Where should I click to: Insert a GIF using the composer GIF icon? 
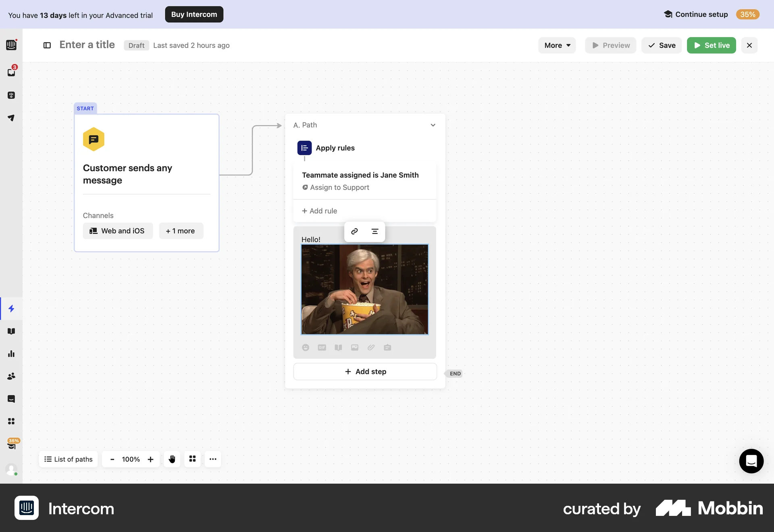coord(322,347)
